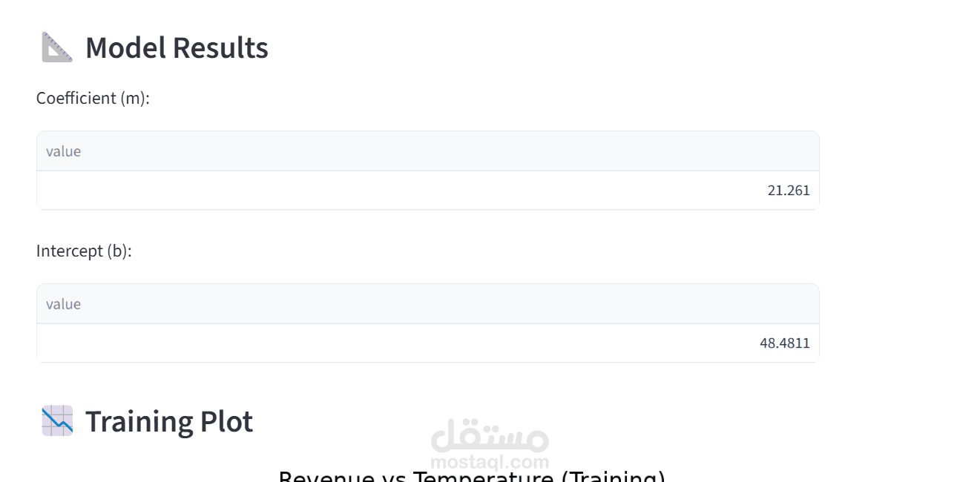Click the mostaql watermark logo

(490, 443)
